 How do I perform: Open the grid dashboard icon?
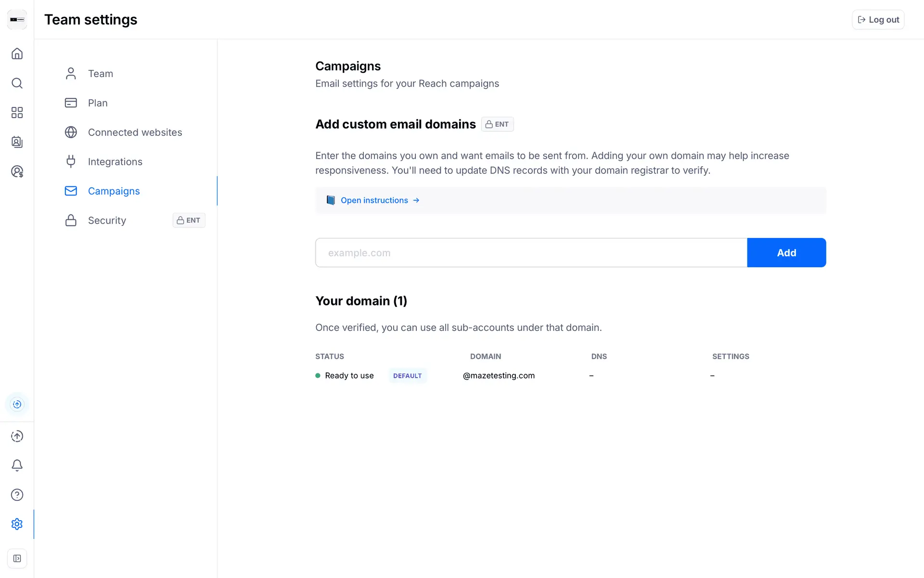pyautogui.click(x=17, y=113)
